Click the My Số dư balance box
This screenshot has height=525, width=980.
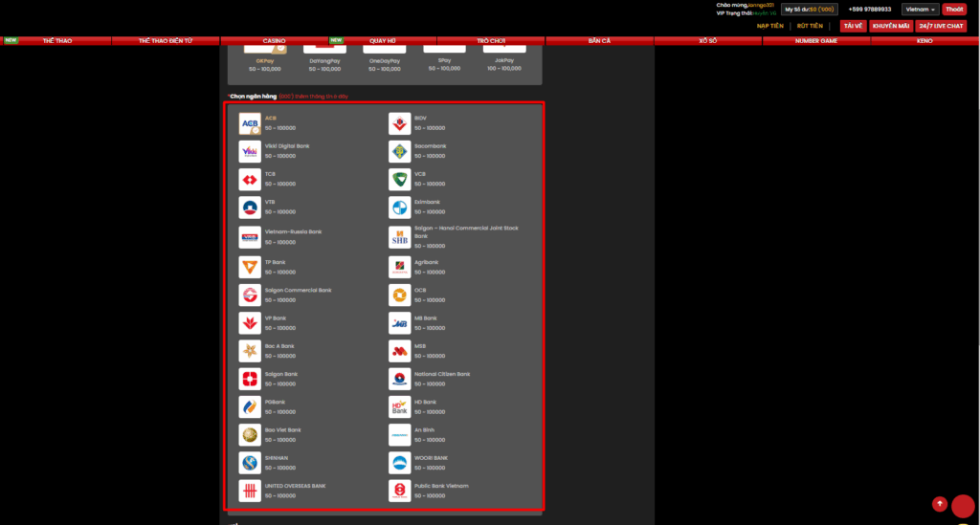coord(809,10)
